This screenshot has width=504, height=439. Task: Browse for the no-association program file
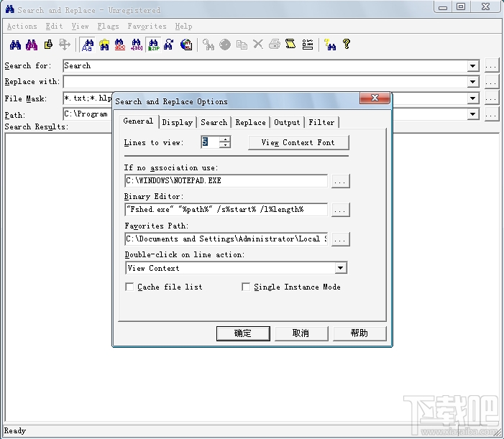click(x=340, y=181)
